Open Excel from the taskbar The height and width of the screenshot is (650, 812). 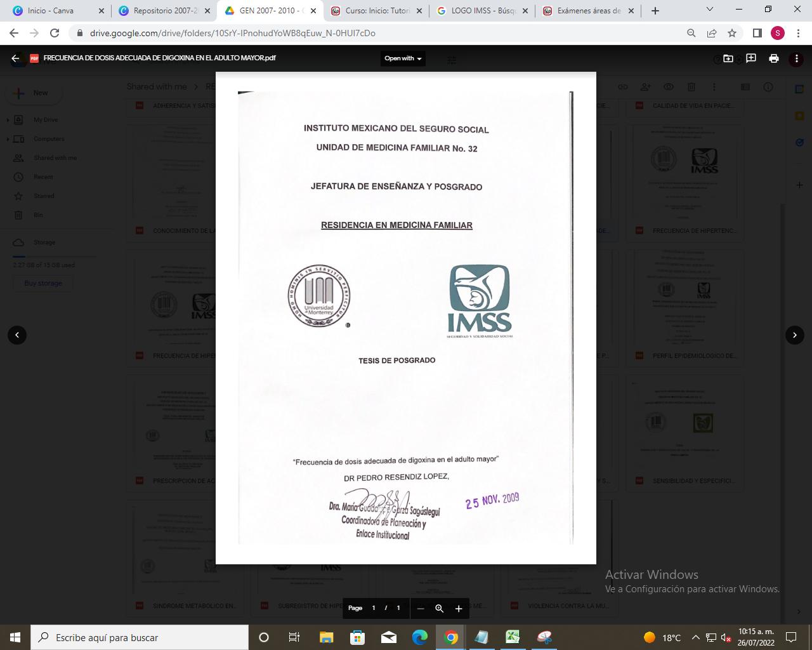(513, 637)
